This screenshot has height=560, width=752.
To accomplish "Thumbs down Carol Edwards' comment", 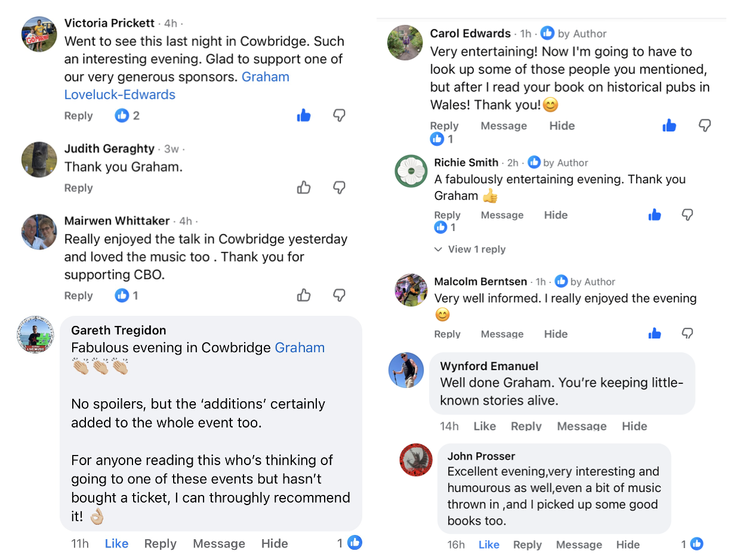I will [x=705, y=125].
